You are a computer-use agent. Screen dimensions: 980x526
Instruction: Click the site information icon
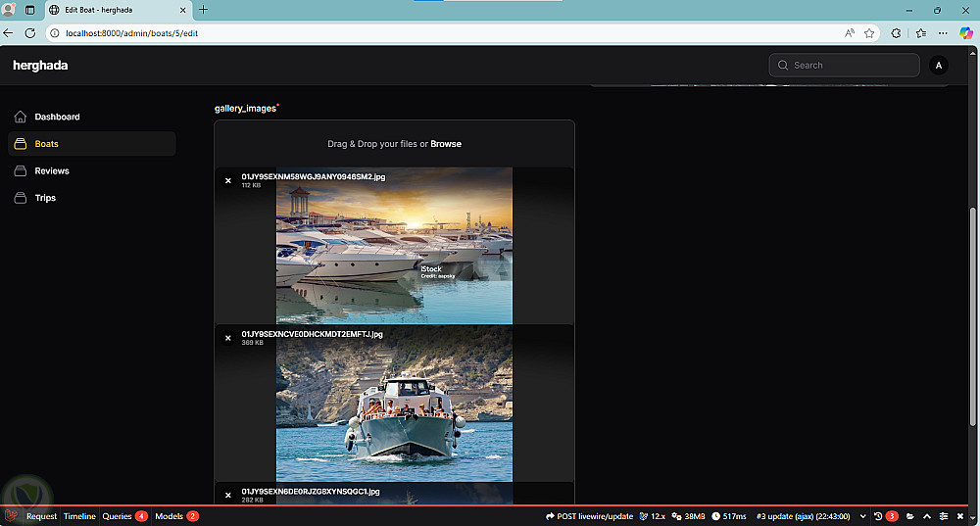point(55,33)
